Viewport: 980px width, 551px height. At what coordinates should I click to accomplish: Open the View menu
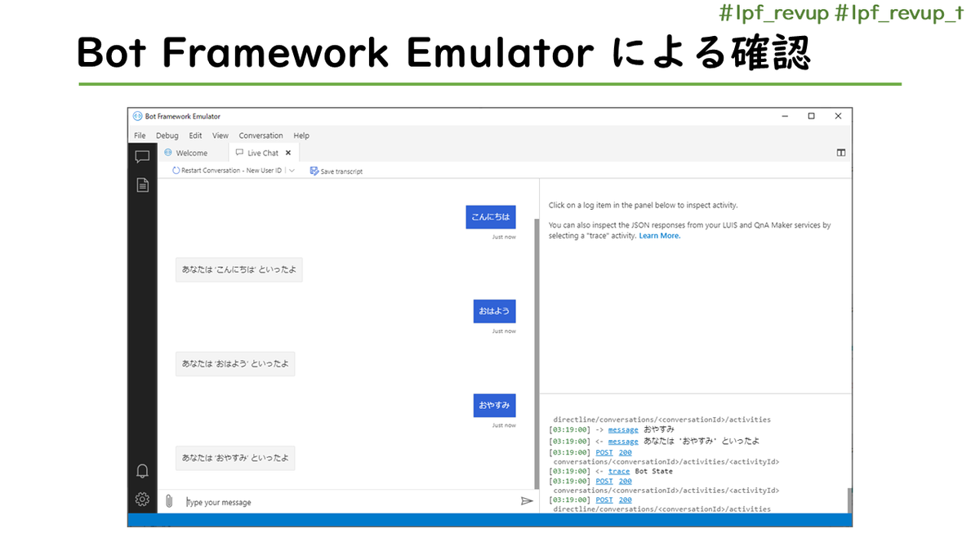point(220,136)
